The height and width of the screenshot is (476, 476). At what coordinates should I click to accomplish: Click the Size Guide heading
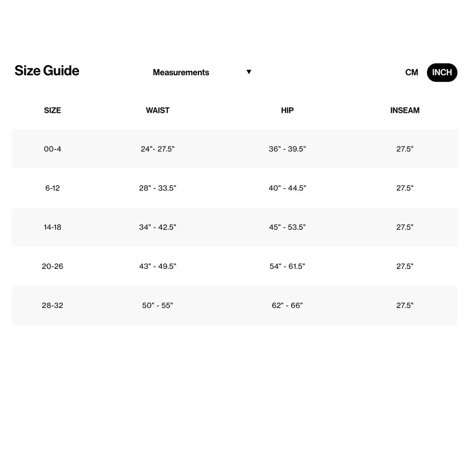pos(47,70)
